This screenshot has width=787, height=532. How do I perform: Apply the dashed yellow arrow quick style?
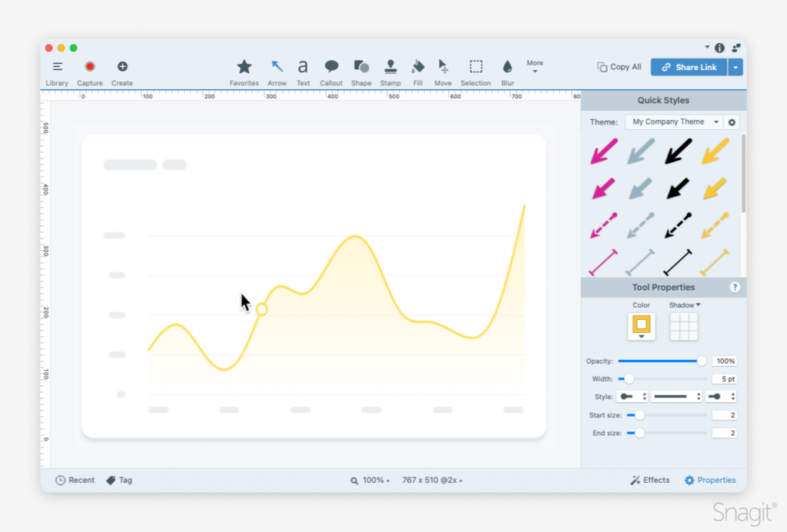[715, 224]
